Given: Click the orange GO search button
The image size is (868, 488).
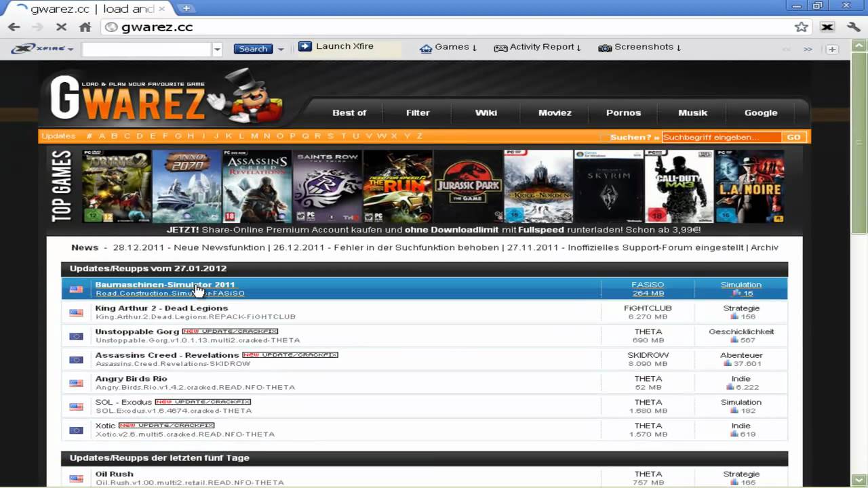Looking at the screenshot, I should [793, 137].
